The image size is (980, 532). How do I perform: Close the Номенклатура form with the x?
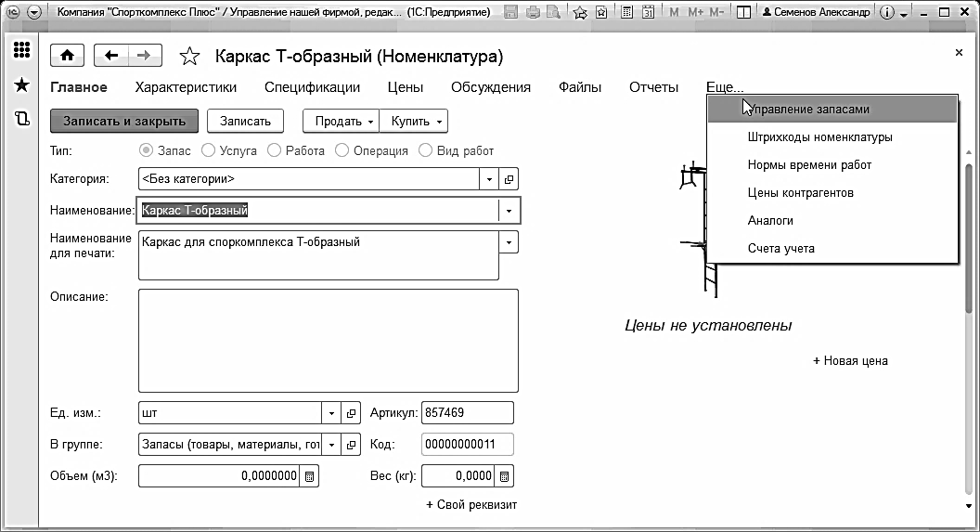coord(959,53)
